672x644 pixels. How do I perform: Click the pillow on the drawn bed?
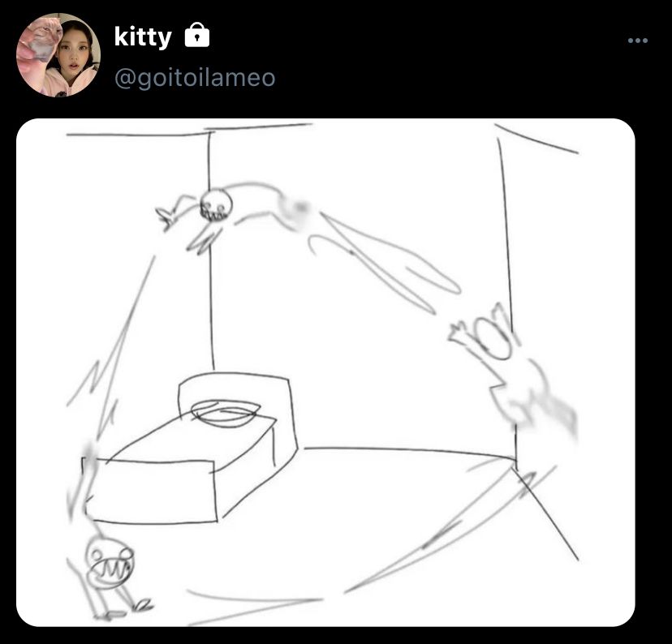click(x=226, y=413)
